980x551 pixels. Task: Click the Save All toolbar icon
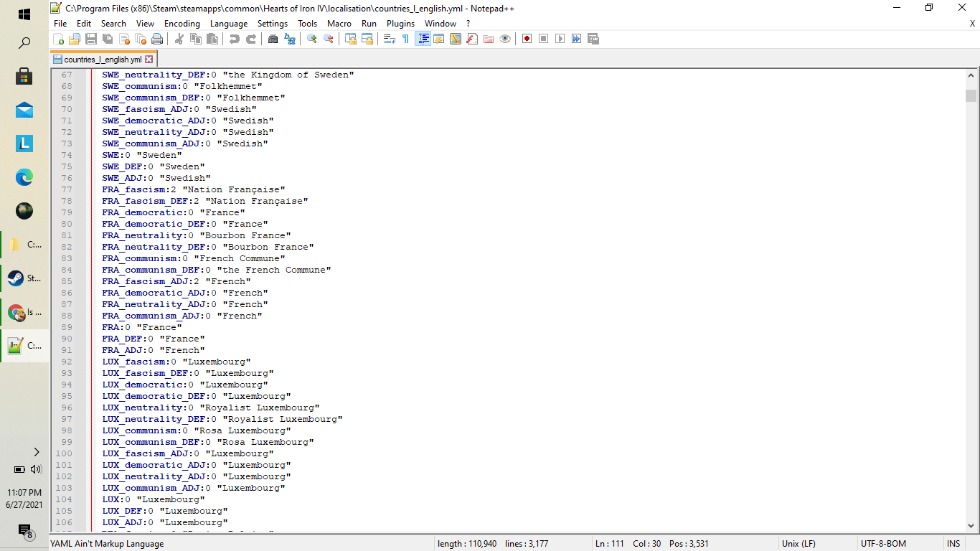point(108,39)
